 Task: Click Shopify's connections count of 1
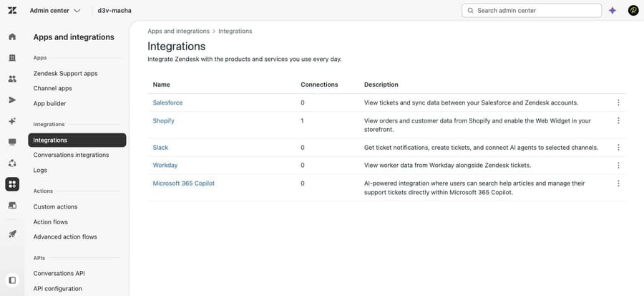[x=302, y=121]
